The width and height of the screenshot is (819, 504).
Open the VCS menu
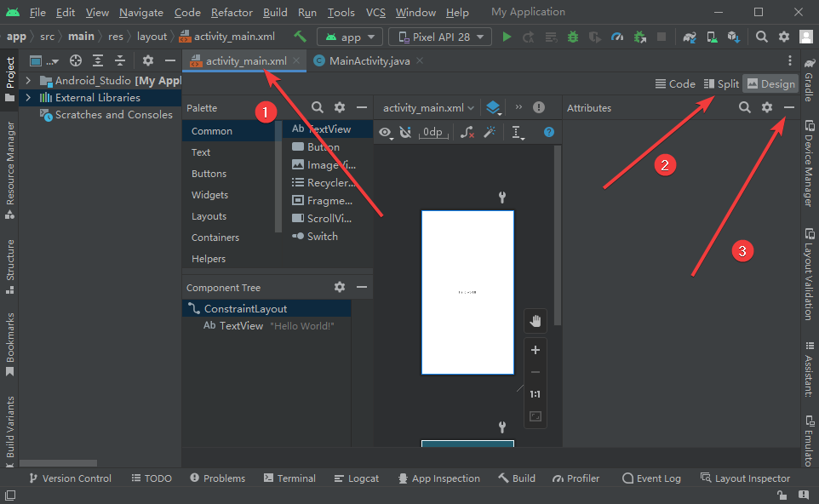coord(375,12)
